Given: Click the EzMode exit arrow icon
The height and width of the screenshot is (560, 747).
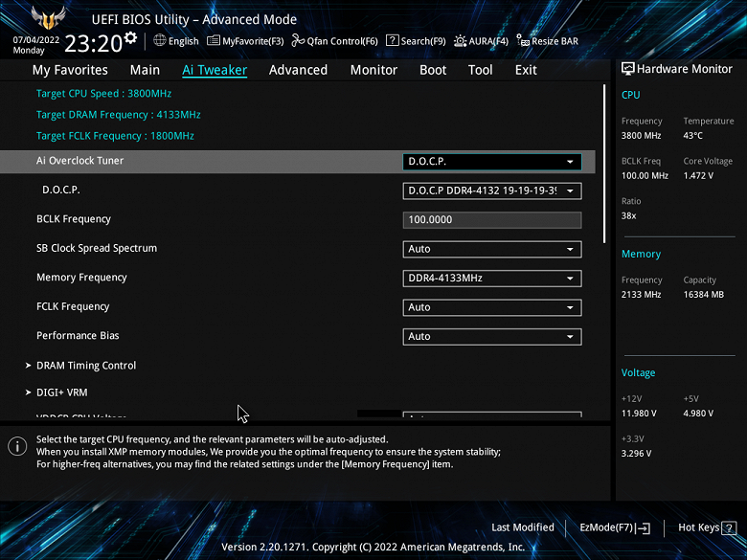Looking at the screenshot, I should 644,527.
